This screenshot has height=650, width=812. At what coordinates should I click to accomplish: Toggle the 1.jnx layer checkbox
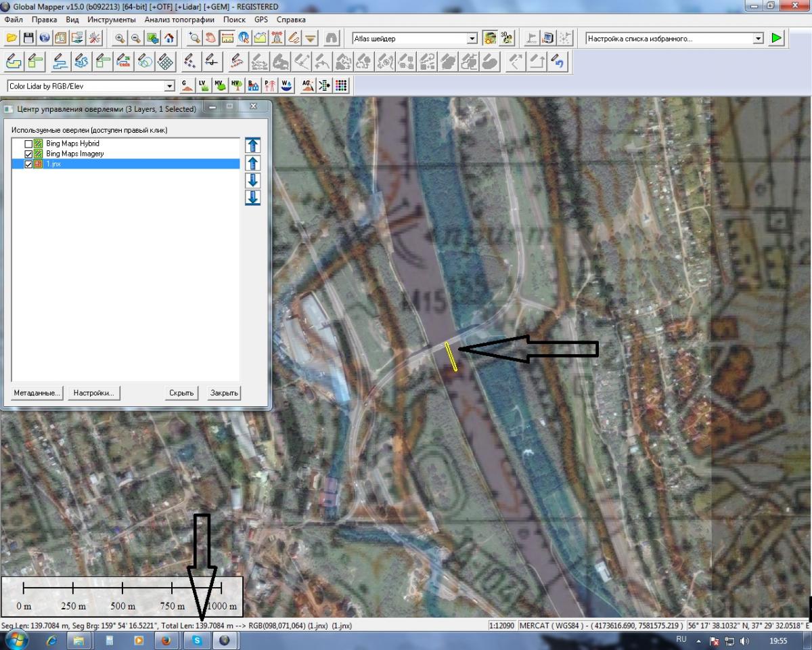[x=28, y=165]
